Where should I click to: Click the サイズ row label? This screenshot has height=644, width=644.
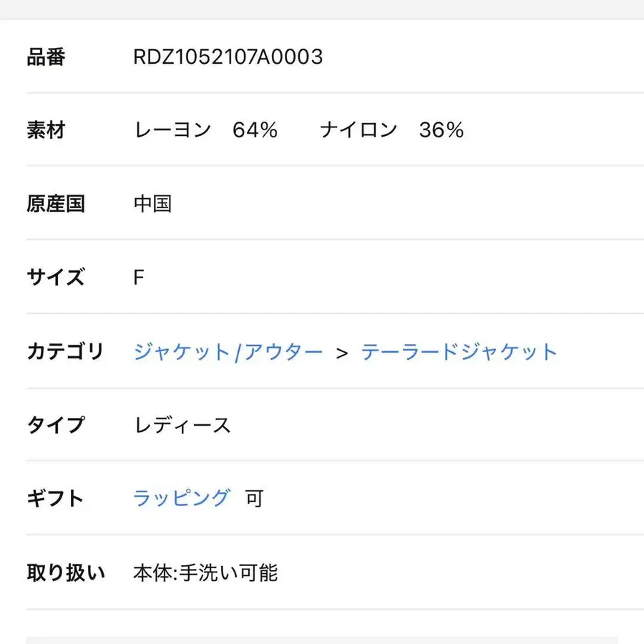(56, 278)
